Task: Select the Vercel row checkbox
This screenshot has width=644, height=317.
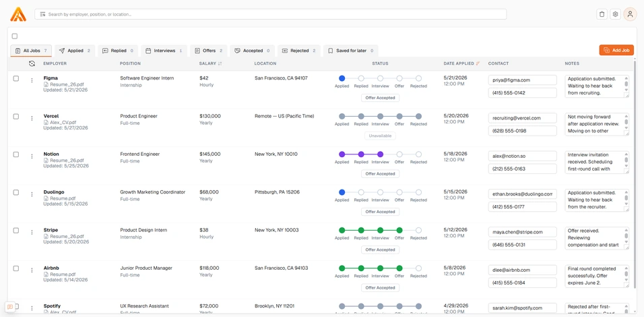Action: [x=16, y=117]
